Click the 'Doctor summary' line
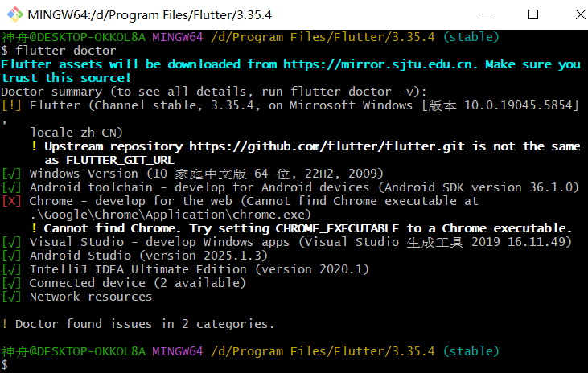 214,92
